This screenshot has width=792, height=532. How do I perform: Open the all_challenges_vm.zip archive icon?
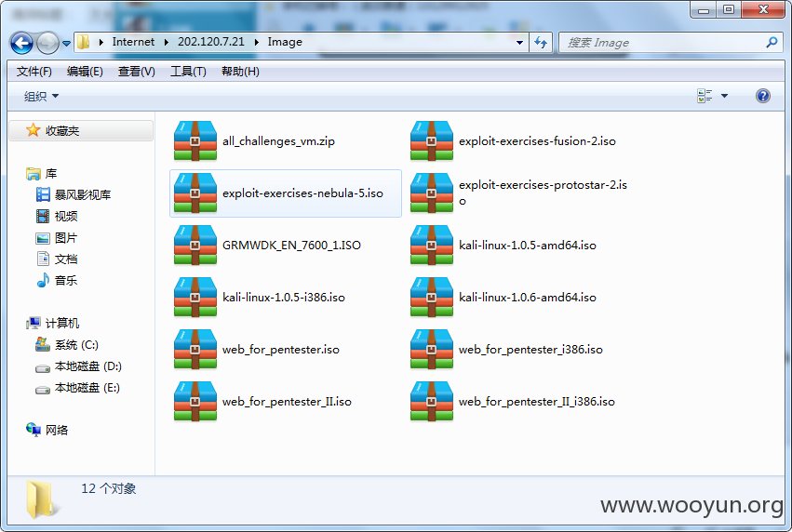click(195, 141)
